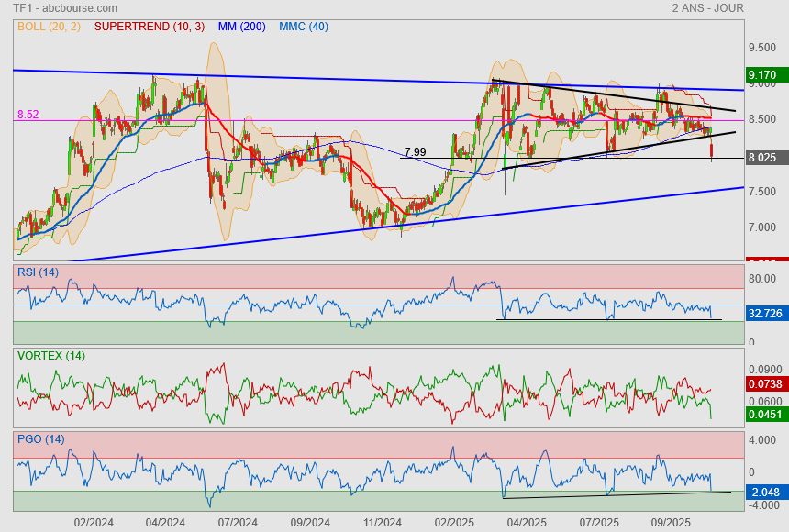Viewport: 789px width, 532px height.
Task: Select the RSI (14) panel title
Action: 38,272
